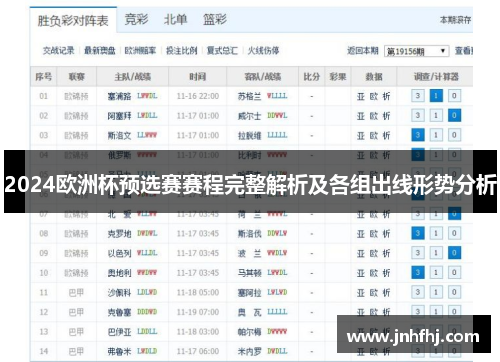Select the 11-19 07:00 time cell

tap(198, 312)
